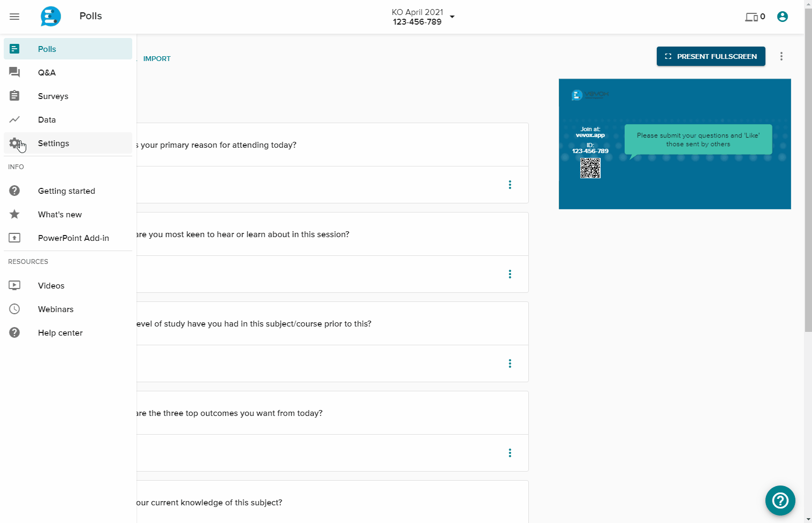The height and width of the screenshot is (523, 812).
Task: Click the Videos resource icon
Action: pyautogui.click(x=14, y=285)
